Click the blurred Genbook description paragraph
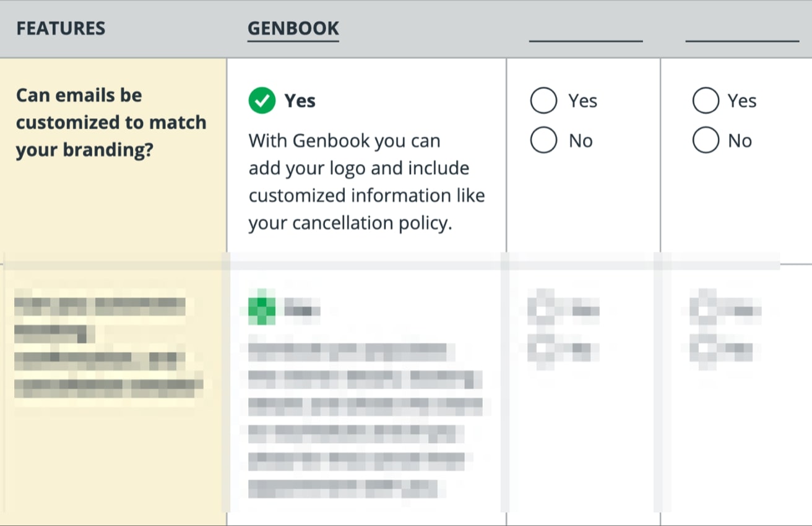The height and width of the screenshot is (526, 812). (x=365, y=420)
